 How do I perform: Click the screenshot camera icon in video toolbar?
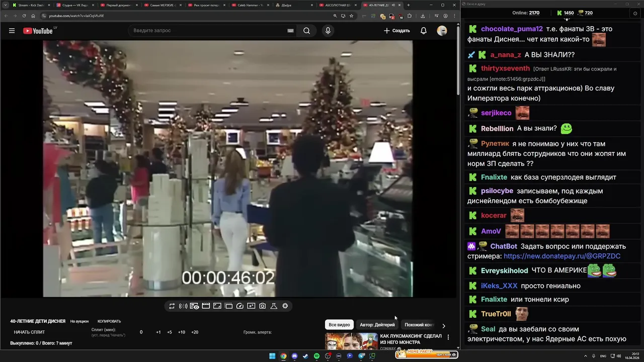tap(263, 306)
